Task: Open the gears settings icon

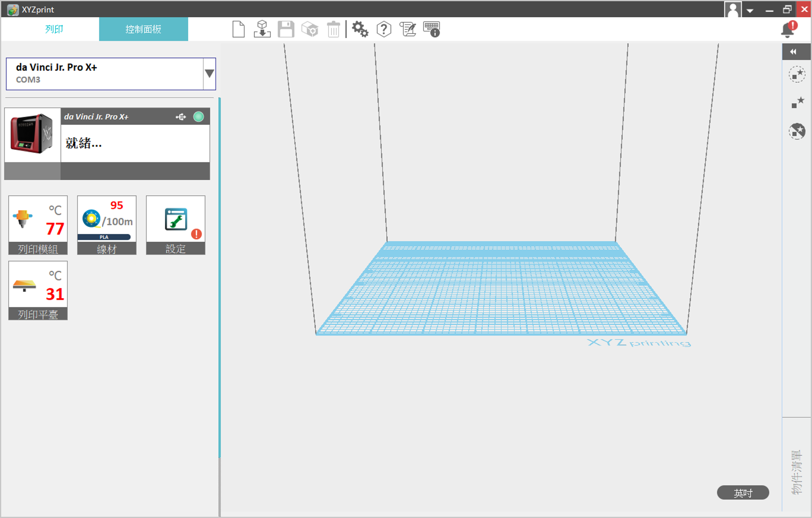Action: 360,29
